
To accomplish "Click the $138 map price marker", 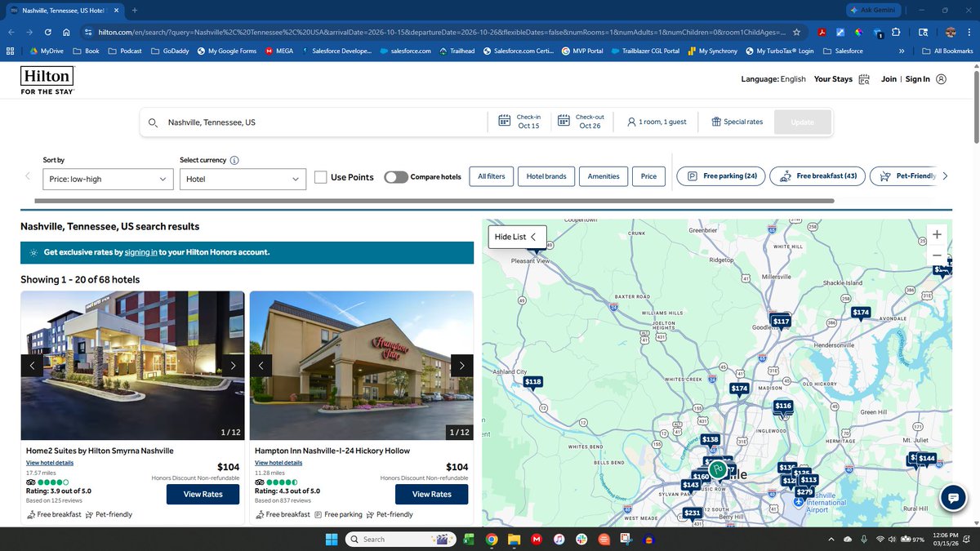I will 710,440.
